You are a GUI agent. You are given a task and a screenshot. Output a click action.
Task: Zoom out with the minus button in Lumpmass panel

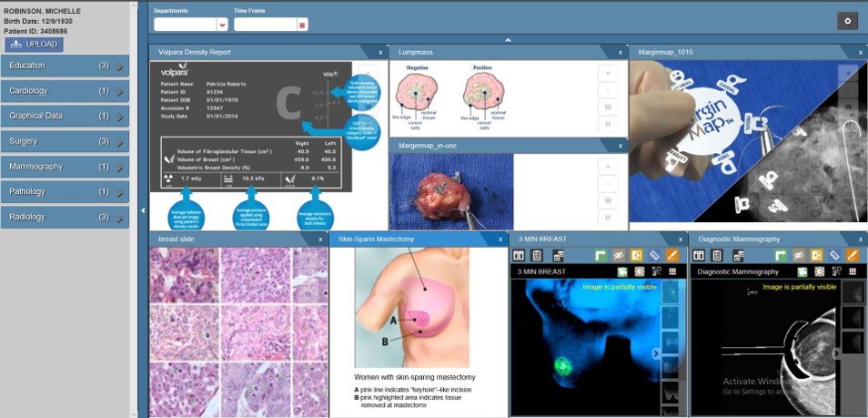[x=608, y=90]
